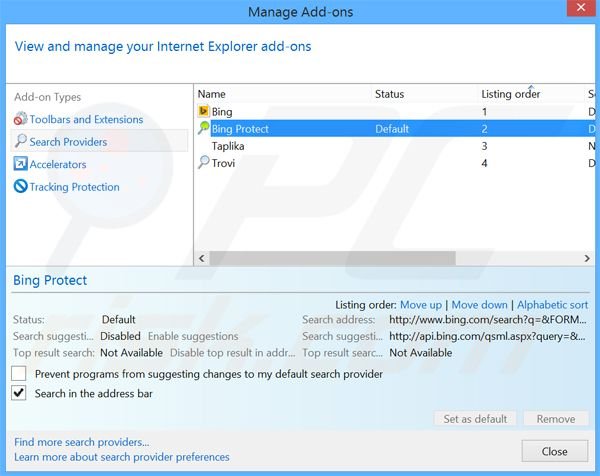Switch to Accelerators add-on type
Image resolution: width=600 pixels, height=476 pixels.
tap(58, 165)
